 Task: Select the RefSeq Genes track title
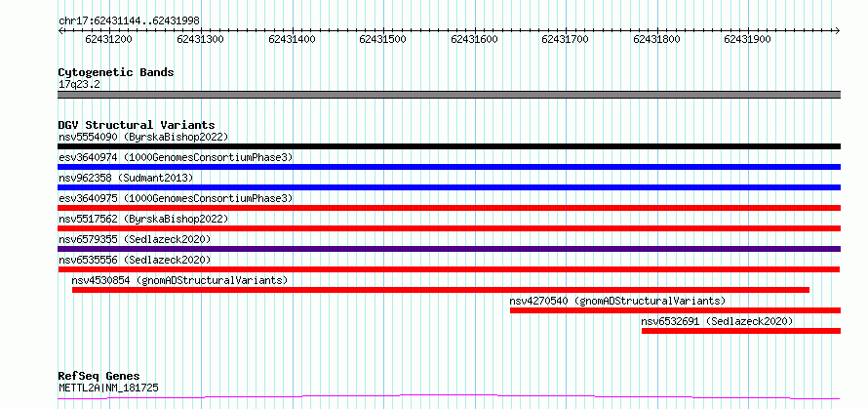[x=99, y=377]
